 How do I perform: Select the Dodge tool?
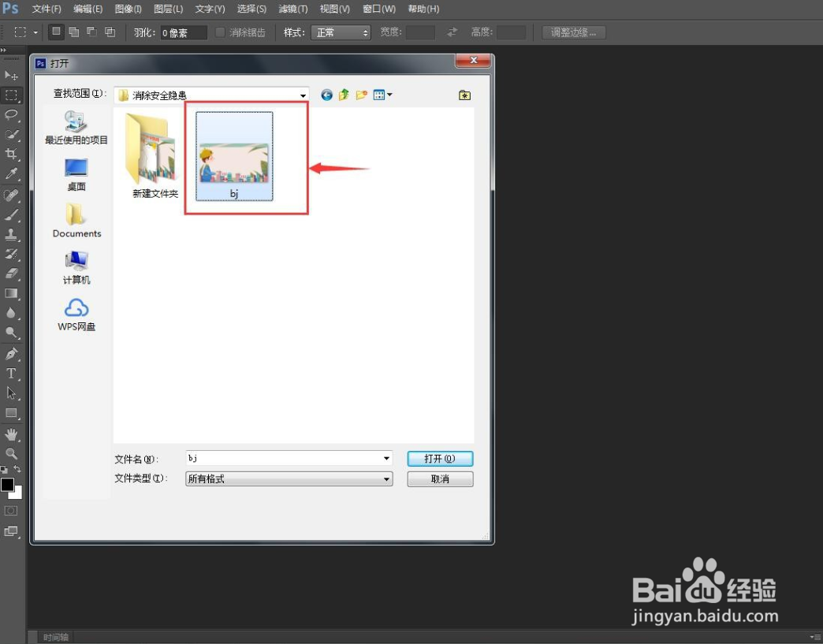[11, 332]
